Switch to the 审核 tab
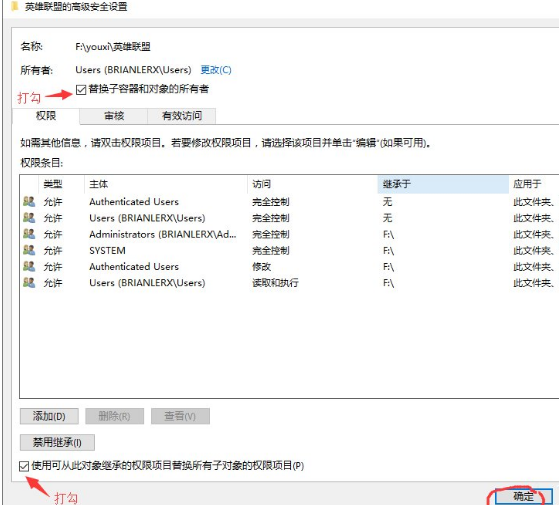Image resolution: width=559 pixels, height=505 pixels. click(x=114, y=116)
